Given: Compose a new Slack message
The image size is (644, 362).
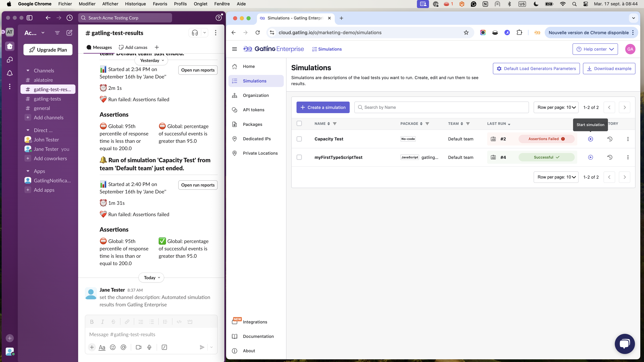Looking at the screenshot, I should [x=69, y=33].
